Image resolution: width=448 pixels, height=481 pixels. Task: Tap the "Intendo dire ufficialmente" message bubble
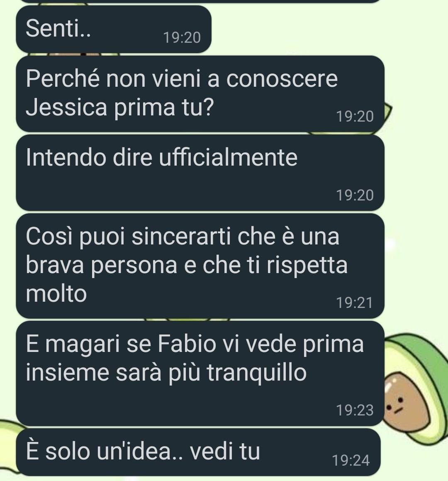200,173
